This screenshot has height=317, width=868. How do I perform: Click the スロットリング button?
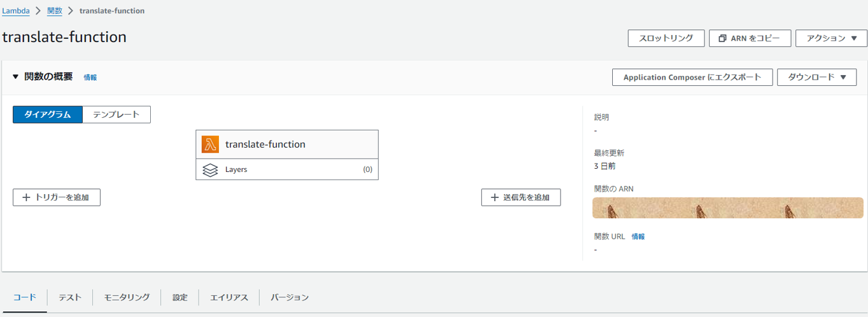(x=666, y=38)
